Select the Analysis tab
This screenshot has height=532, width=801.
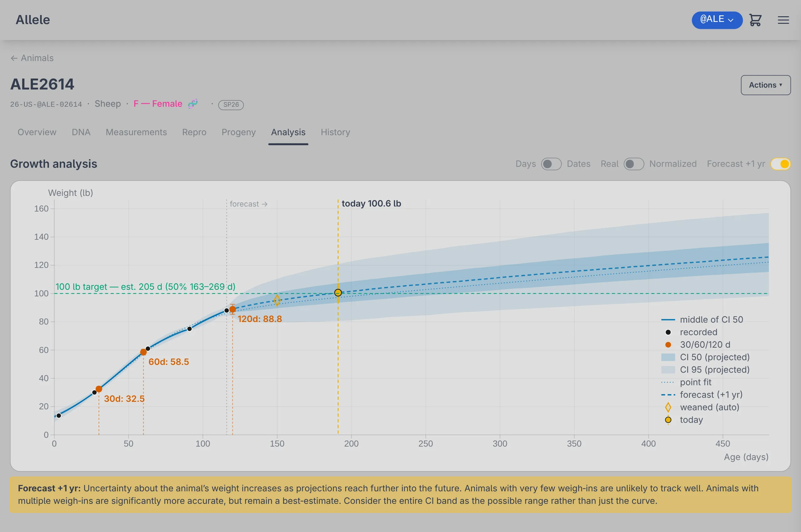pos(288,132)
